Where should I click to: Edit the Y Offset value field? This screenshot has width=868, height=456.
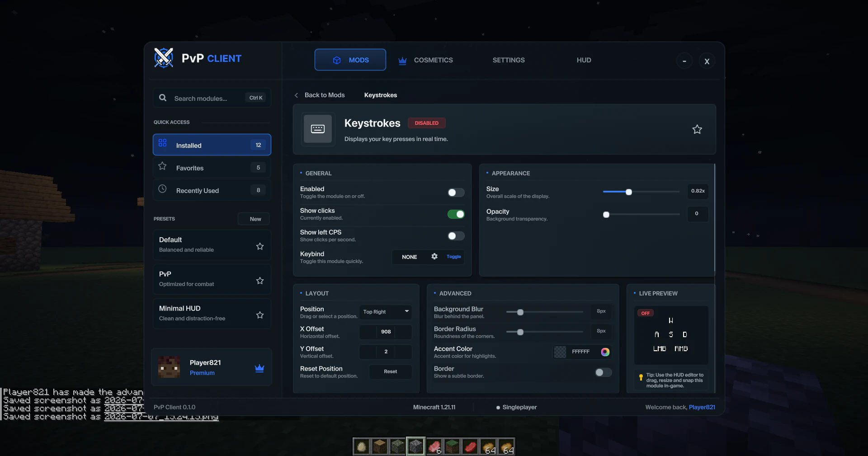coord(386,352)
